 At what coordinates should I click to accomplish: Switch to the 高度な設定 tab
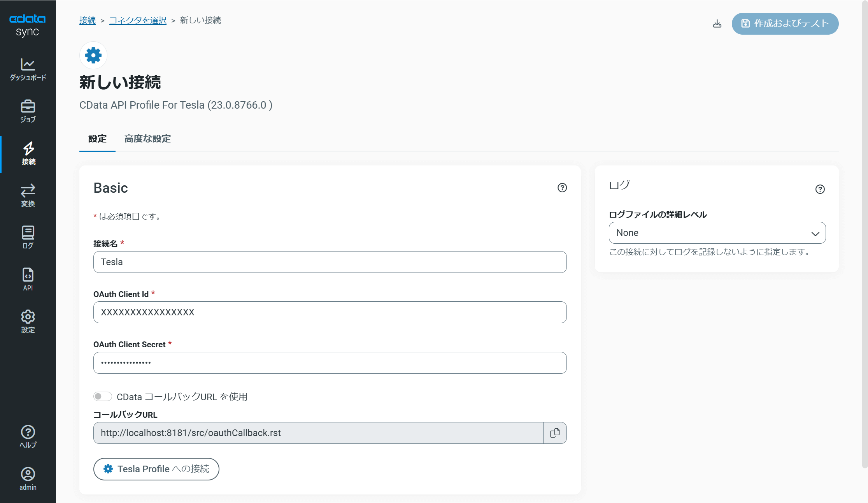coord(147,139)
